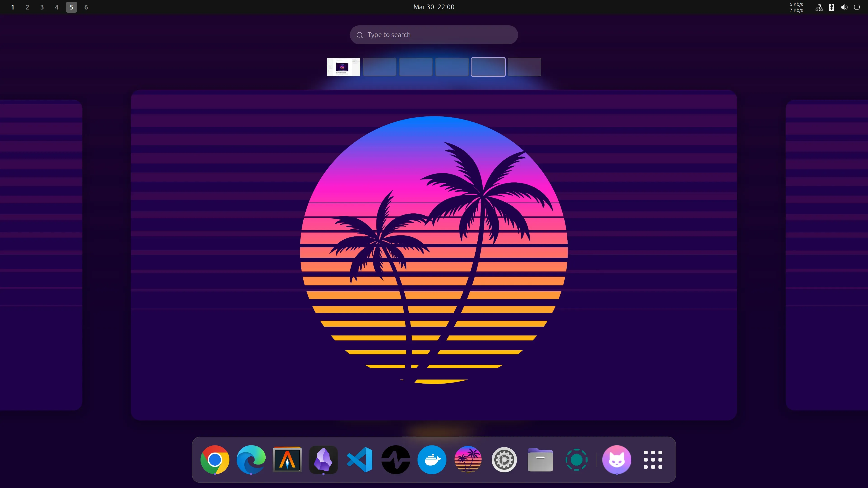
Task: Open the retrowave palm tree app
Action: coord(468,459)
